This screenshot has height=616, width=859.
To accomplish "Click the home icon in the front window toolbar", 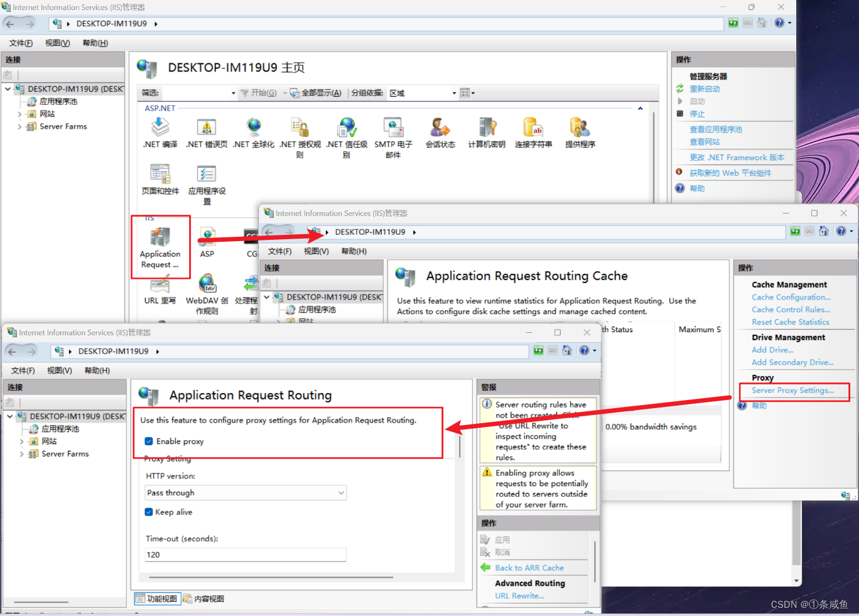I will click(x=567, y=350).
